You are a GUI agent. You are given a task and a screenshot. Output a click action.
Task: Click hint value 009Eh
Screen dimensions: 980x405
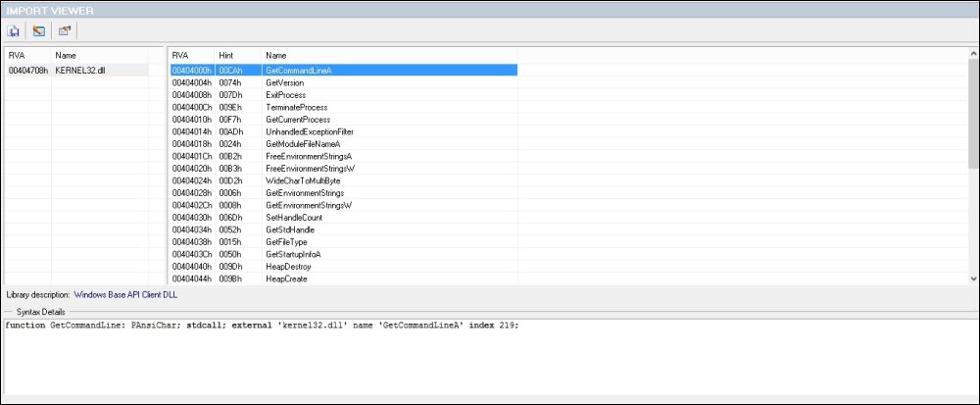point(230,108)
